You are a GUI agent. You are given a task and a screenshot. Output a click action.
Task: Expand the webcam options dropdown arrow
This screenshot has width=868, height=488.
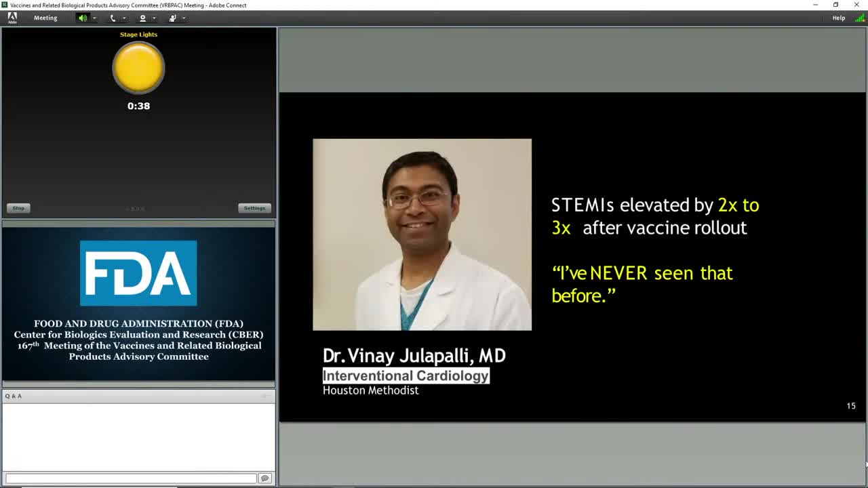(x=154, y=18)
